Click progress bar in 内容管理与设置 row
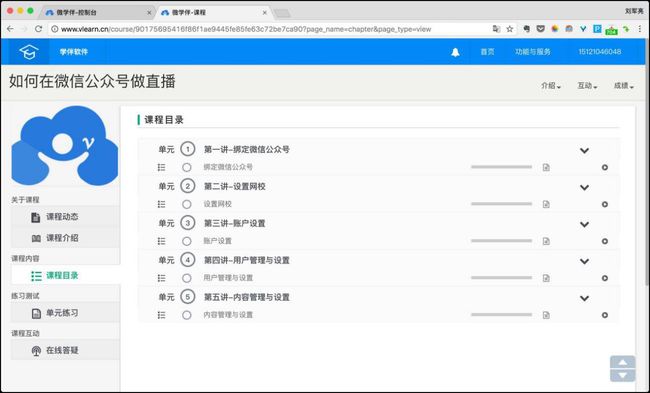The width and height of the screenshot is (650, 393). tap(501, 315)
